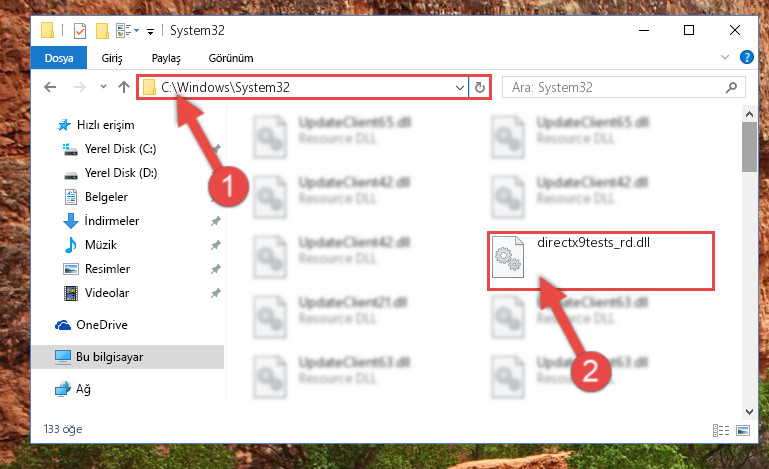Screen dimensions: 769x469
Task: Click the refresh icon beside address bar
Action: (x=480, y=87)
